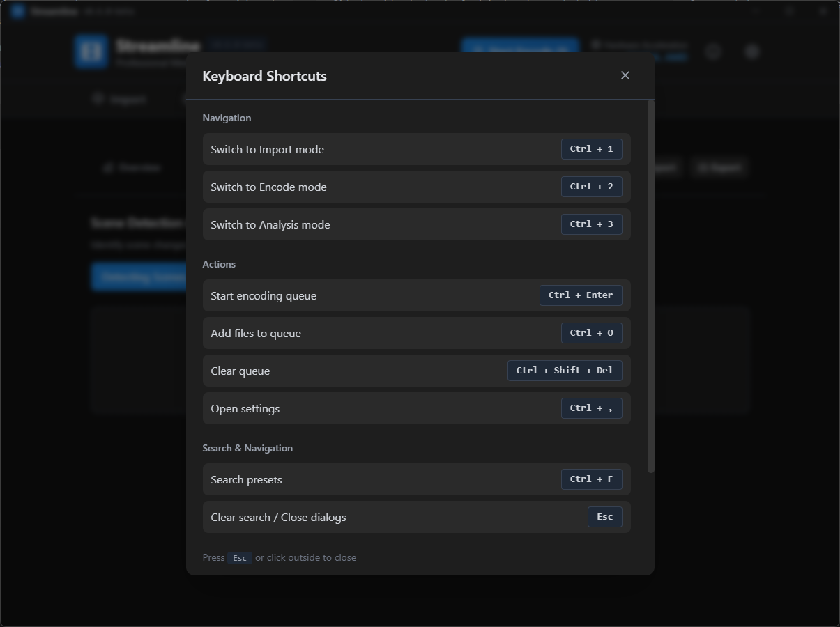Click the Ctrl + Enter shortcut badge

point(581,295)
